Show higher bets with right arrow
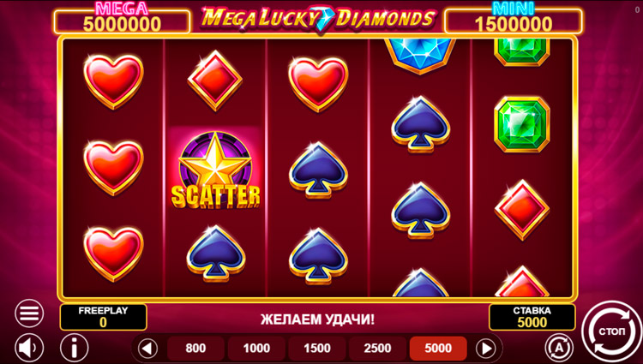This screenshot has height=364, width=643. [485, 349]
